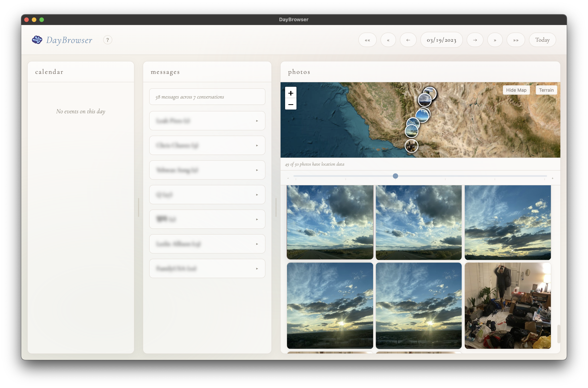
Task: Go to previous day with left arrow
Action: click(x=408, y=40)
